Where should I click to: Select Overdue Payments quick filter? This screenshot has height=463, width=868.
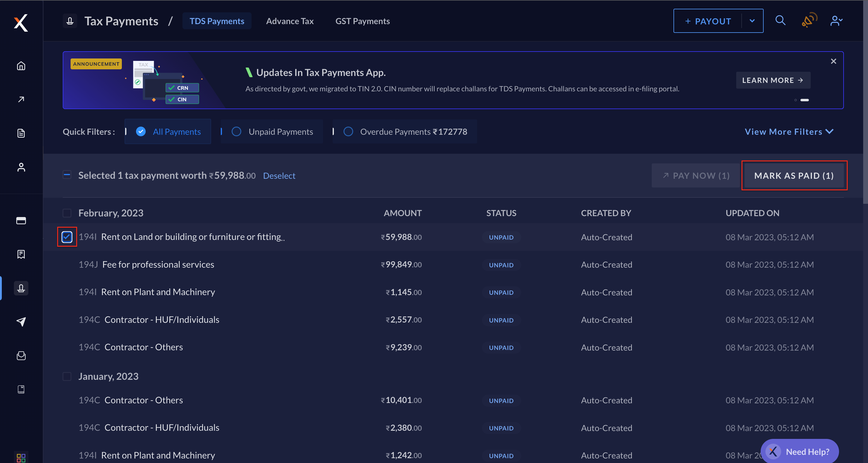pyautogui.click(x=405, y=131)
